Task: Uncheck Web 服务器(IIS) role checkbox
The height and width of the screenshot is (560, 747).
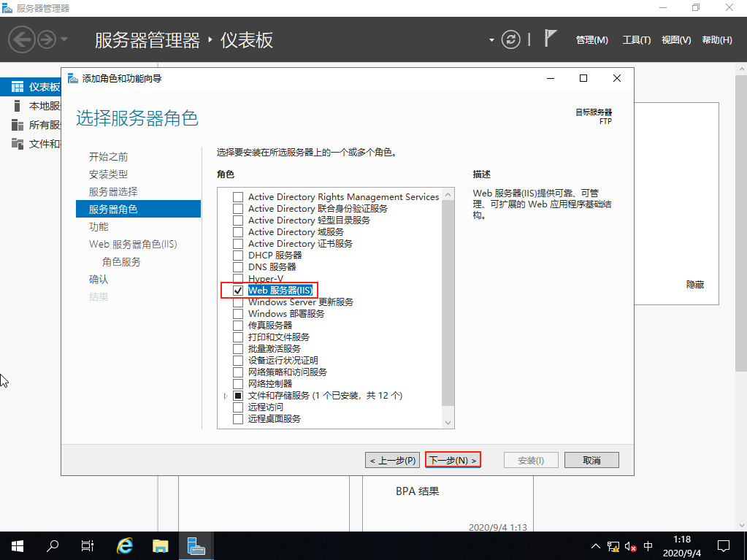Action: coord(238,291)
